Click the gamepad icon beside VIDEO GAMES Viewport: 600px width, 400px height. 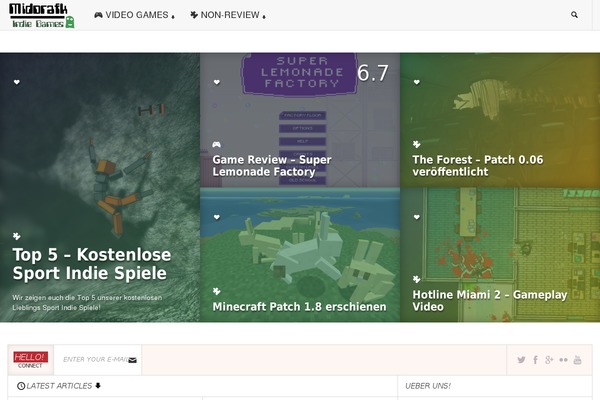[98, 15]
